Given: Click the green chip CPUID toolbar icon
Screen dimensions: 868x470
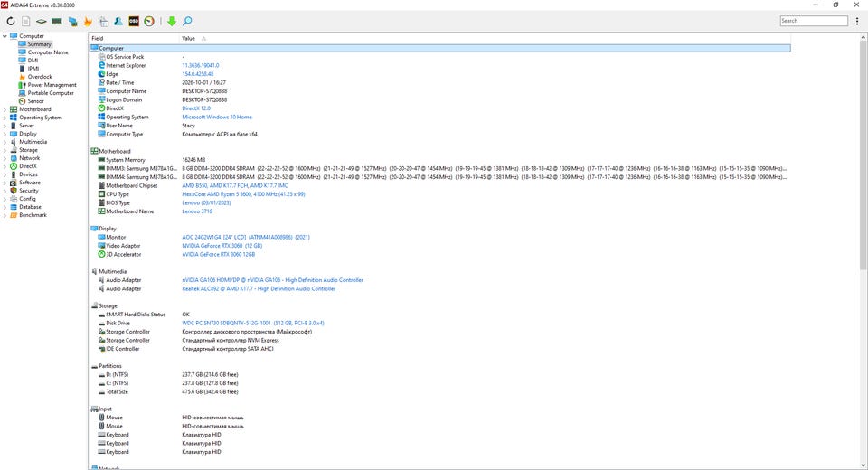Looking at the screenshot, I should coord(42,21).
